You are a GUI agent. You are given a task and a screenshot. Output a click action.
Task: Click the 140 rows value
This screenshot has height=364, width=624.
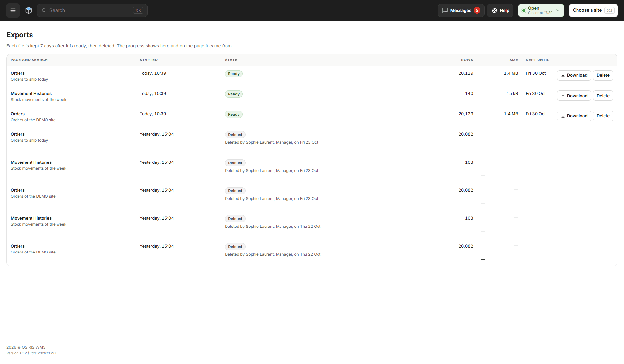pos(469,94)
